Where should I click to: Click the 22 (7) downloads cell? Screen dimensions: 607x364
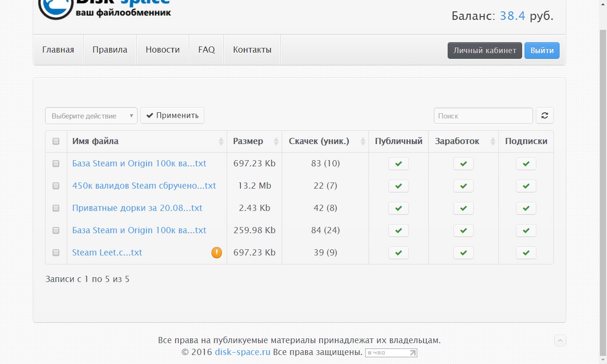pyautogui.click(x=325, y=186)
